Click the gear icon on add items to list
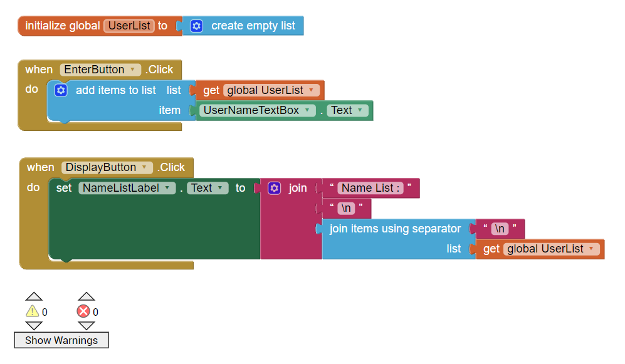 tap(60, 90)
